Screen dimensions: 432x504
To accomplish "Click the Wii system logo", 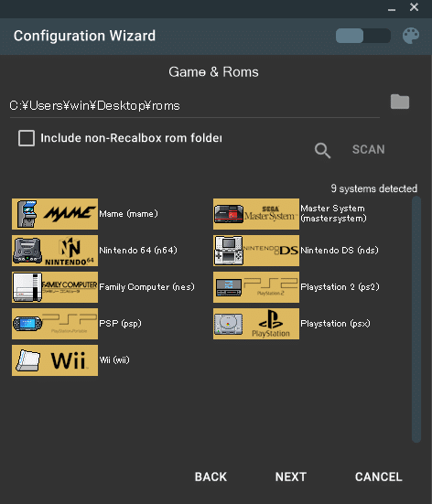I will point(55,360).
